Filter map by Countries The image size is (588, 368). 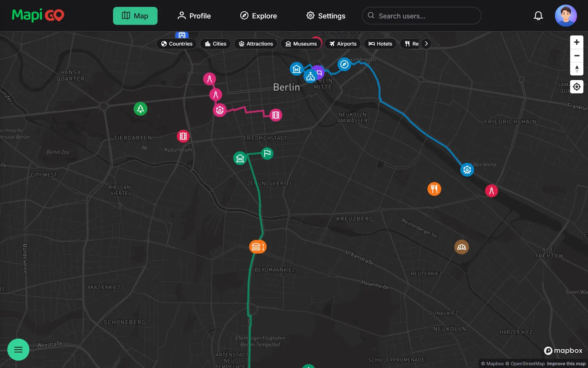coord(177,44)
